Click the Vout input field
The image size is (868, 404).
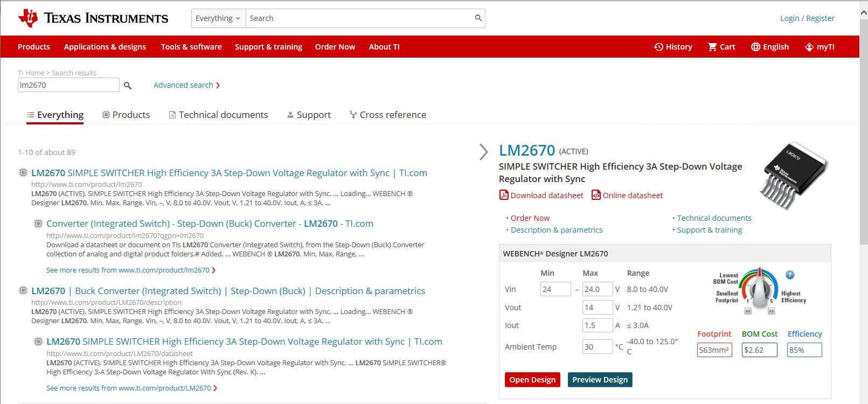tap(598, 308)
